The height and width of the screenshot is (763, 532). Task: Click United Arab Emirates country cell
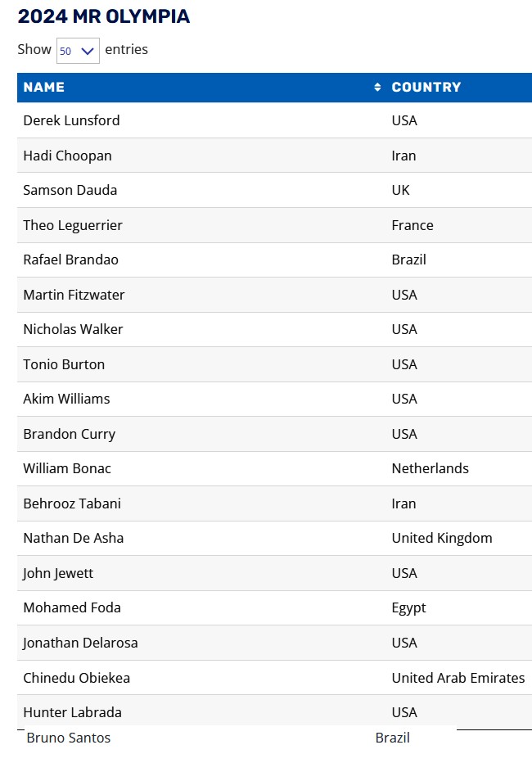[x=458, y=678]
